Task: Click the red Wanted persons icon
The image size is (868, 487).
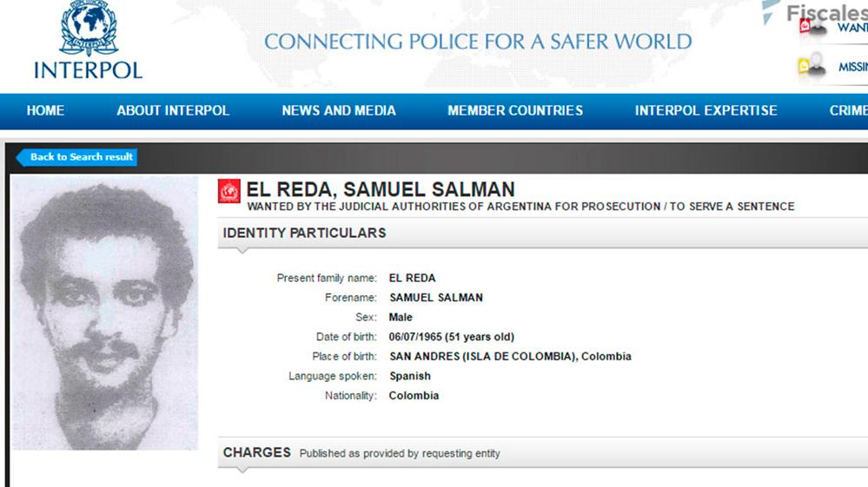Action: click(x=812, y=29)
